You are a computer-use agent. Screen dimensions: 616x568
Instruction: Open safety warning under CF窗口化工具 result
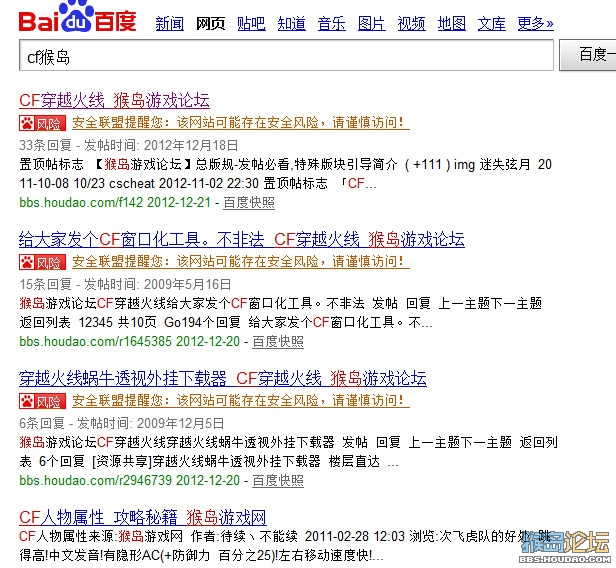coord(241,262)
